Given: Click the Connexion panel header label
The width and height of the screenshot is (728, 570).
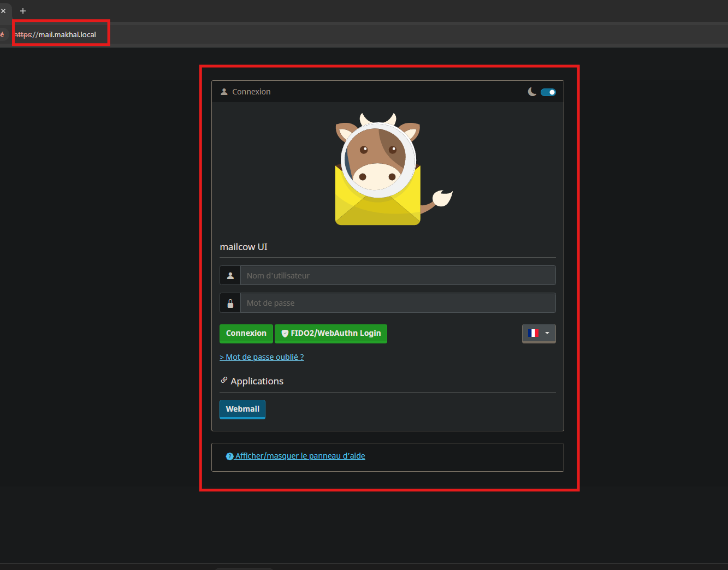Looking at the screenshot, I should (251, 92).
